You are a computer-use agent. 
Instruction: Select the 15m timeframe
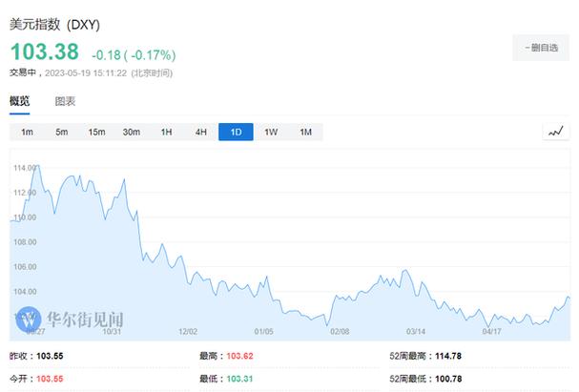tap(96, 133)
